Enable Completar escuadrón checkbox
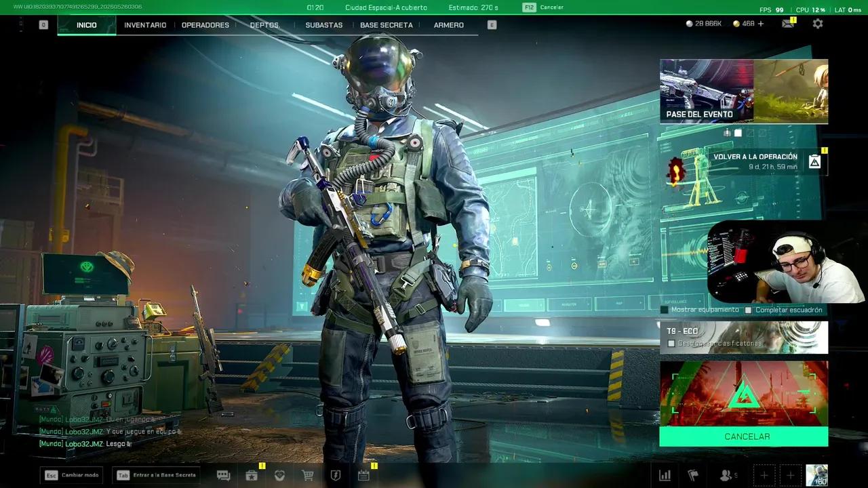Image resolution: width=868 pixels, height=488 pixels. click(749, 310)
